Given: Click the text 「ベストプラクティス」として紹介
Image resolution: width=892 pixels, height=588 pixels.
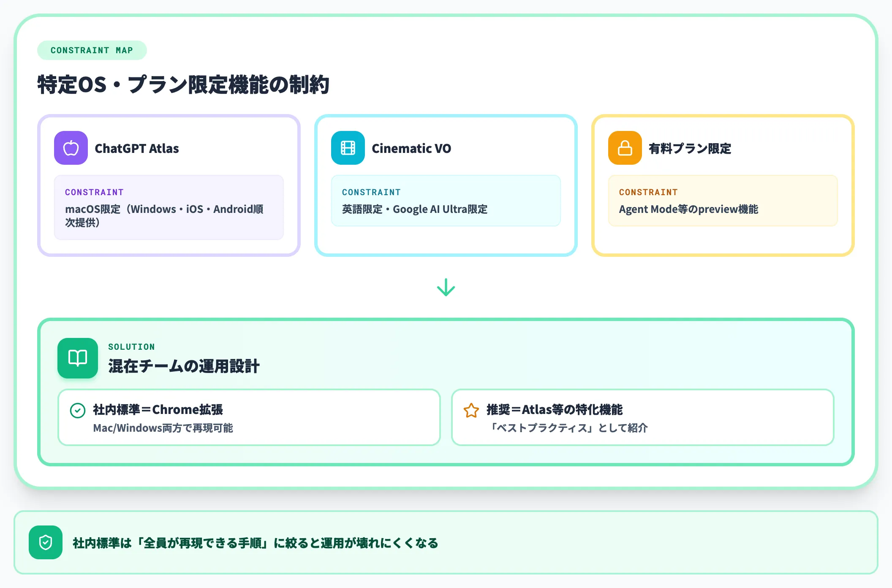Looking at the screenshot, I should [x=568, y=428].
